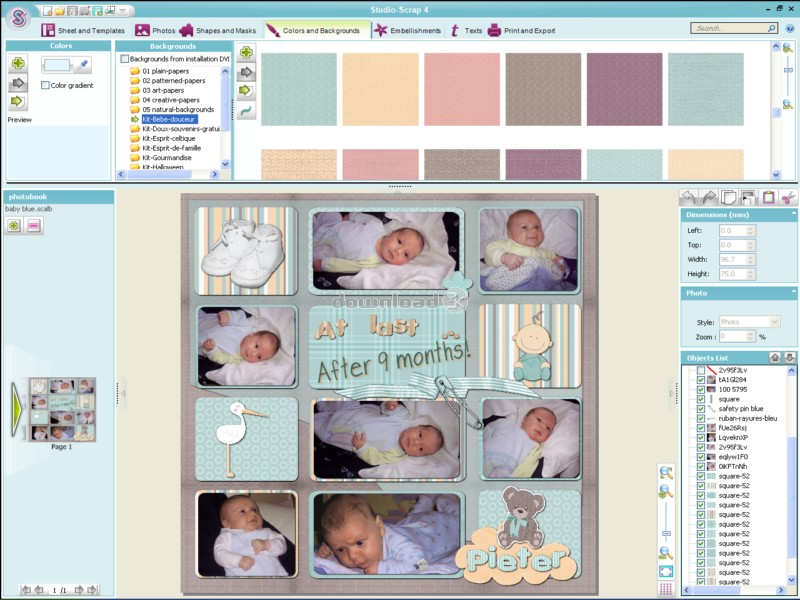Click the scissors cut icon

(x=788, y=197)
